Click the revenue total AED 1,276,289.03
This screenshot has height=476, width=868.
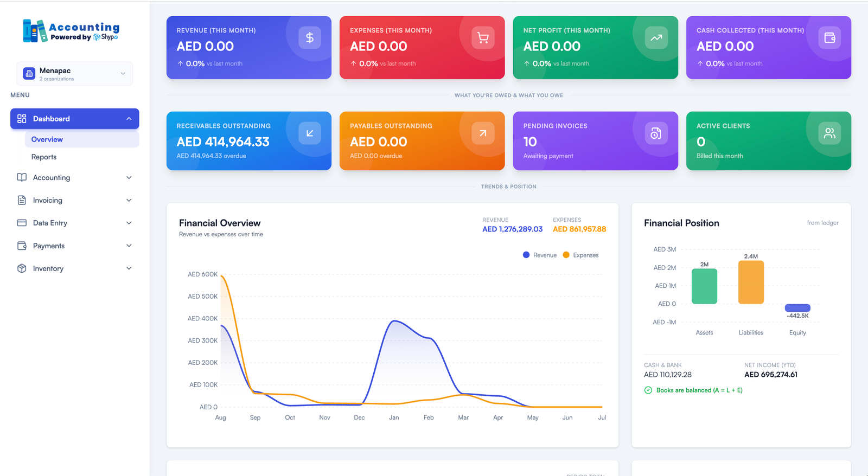tap(513, 229)
